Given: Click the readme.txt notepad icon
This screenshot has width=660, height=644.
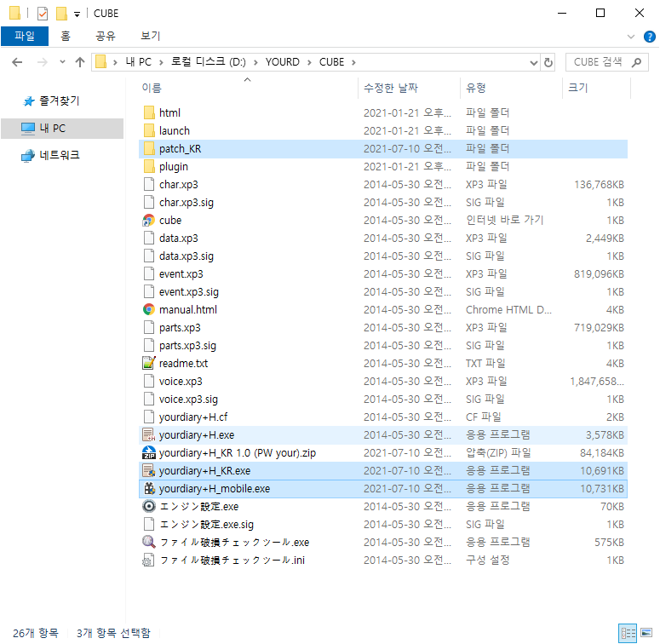Looking at the screenshot, I should click(x=148, y=363).
